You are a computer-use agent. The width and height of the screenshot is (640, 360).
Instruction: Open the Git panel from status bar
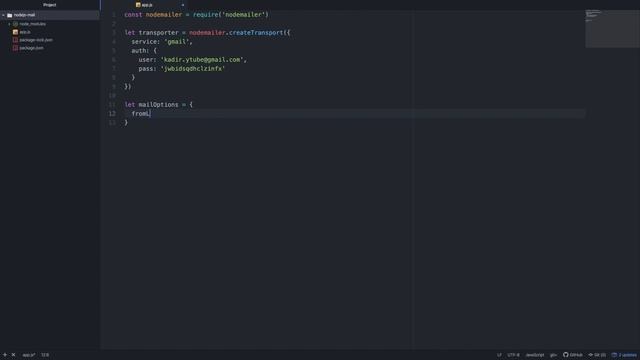tap(597, 355)
